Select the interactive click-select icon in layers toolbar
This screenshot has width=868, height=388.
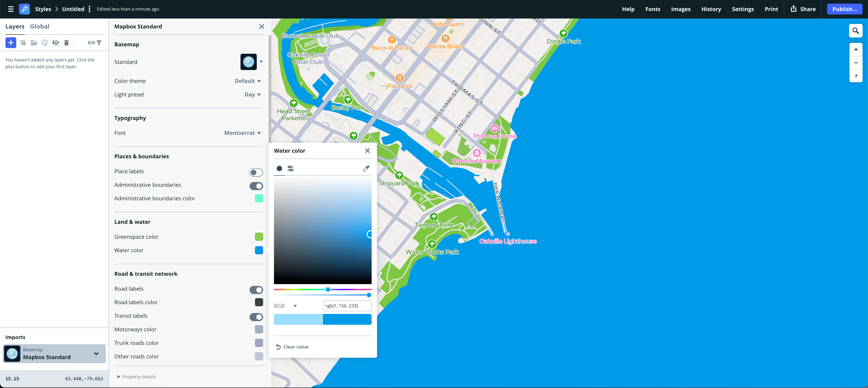45,43
